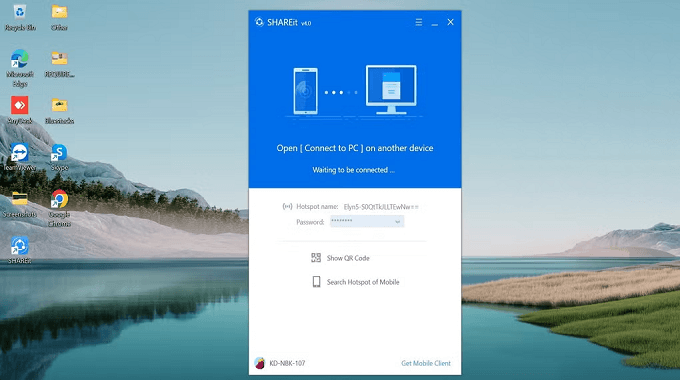680x380 pixels.
Task: Click the Open Connect to PC heading
Action: coord(355,148)
